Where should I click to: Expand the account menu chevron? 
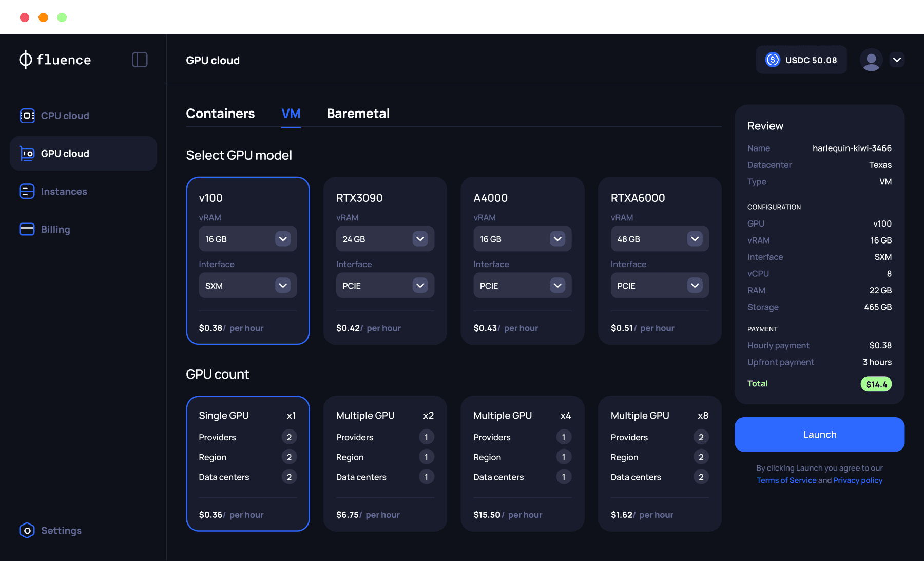897,60
